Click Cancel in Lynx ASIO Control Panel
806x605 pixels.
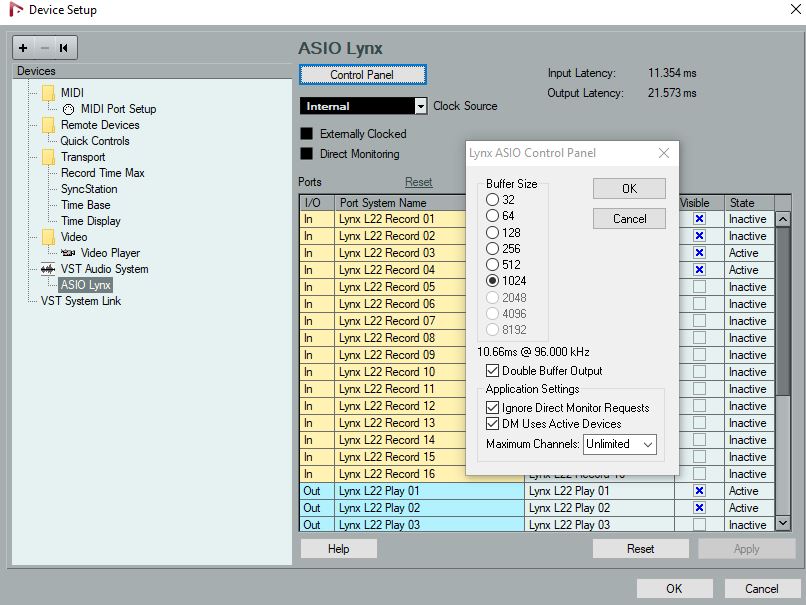[x=629, y=219]
